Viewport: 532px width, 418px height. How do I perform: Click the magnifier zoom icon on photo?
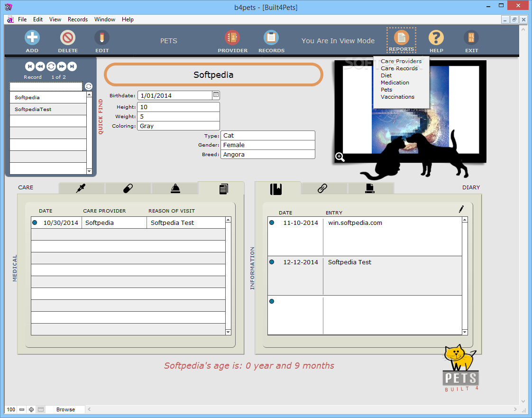coord(340,157)
